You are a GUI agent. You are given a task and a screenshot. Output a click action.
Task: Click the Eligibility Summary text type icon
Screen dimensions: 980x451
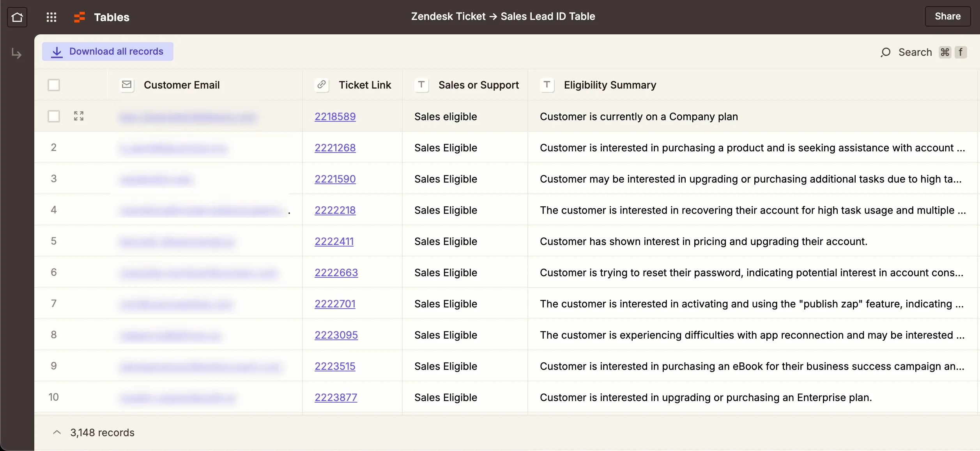[547, 85]
